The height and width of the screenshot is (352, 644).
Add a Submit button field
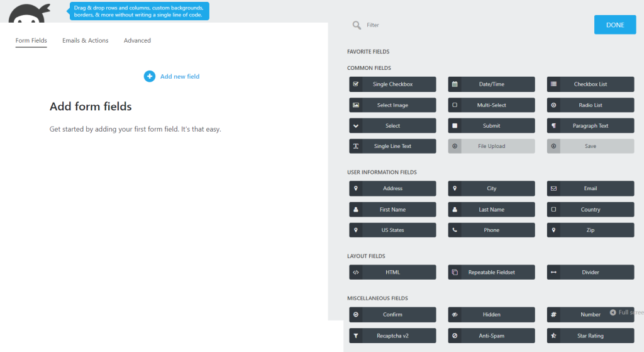point(492,126)
